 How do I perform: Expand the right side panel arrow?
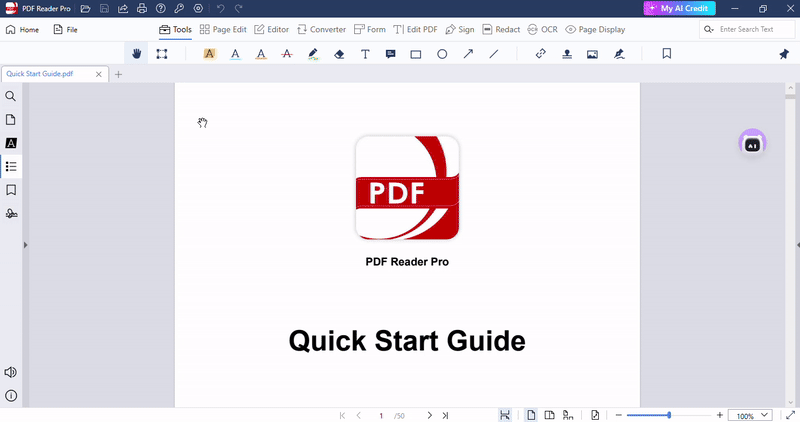797,245
